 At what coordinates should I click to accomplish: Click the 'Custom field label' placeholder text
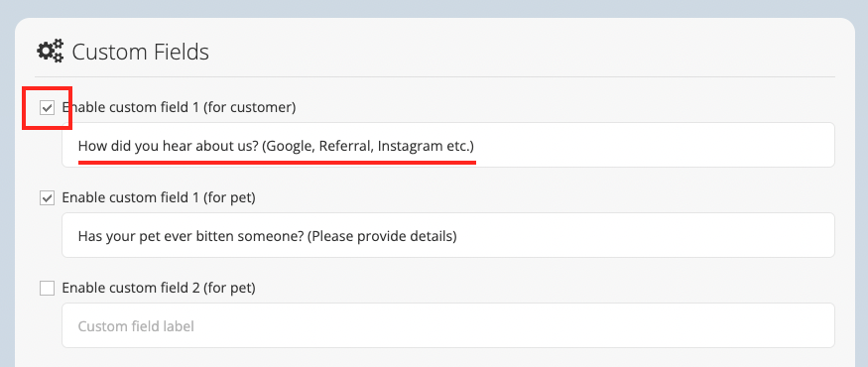[136, 326]
